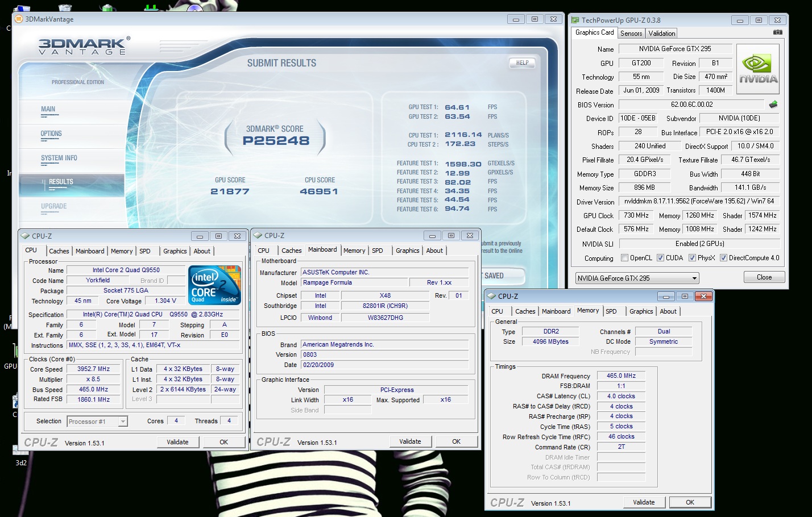Switch to the Validation tab in GPU-Z
This screenshot has width=812, height=517.
tap(662, 34)
